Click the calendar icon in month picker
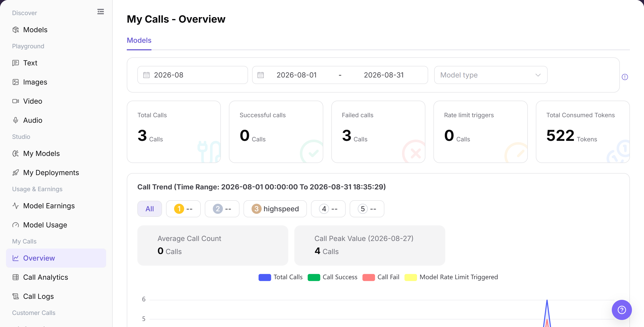This screenshot has height=327, width=644. (146, 75)
